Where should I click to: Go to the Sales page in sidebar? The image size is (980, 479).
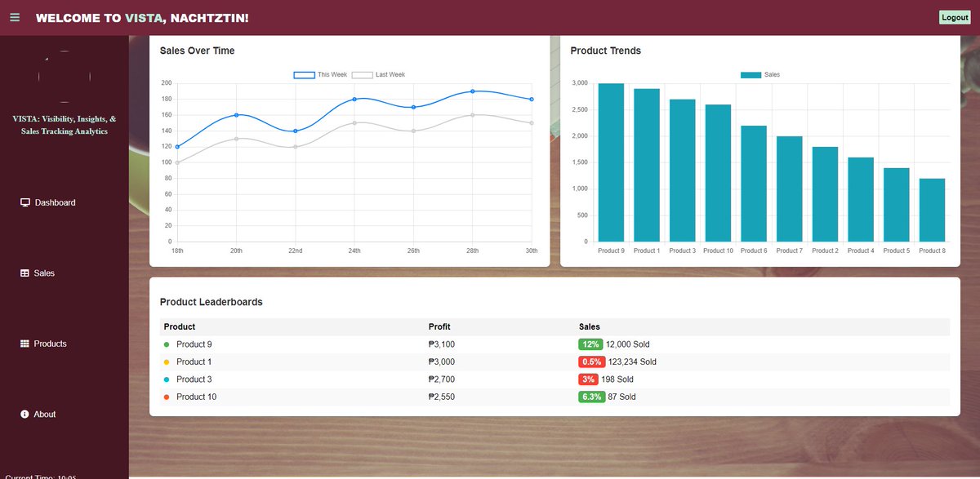(38, 273)
